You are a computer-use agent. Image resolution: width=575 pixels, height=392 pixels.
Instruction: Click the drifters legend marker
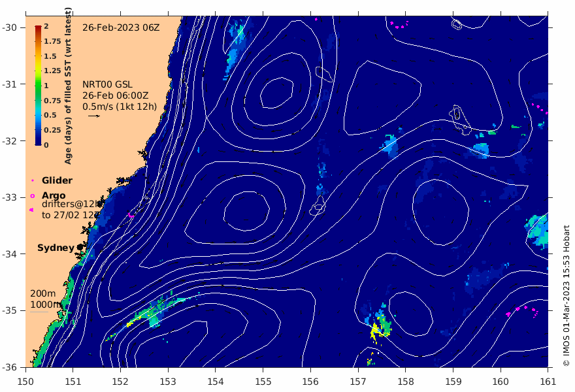click(x=31, y=210)
